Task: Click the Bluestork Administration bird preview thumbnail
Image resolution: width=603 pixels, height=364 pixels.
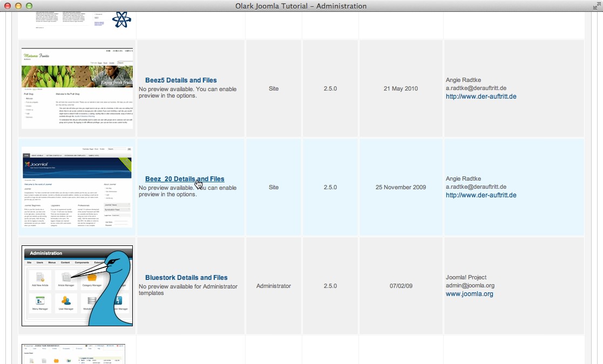Action: (77, 286)
